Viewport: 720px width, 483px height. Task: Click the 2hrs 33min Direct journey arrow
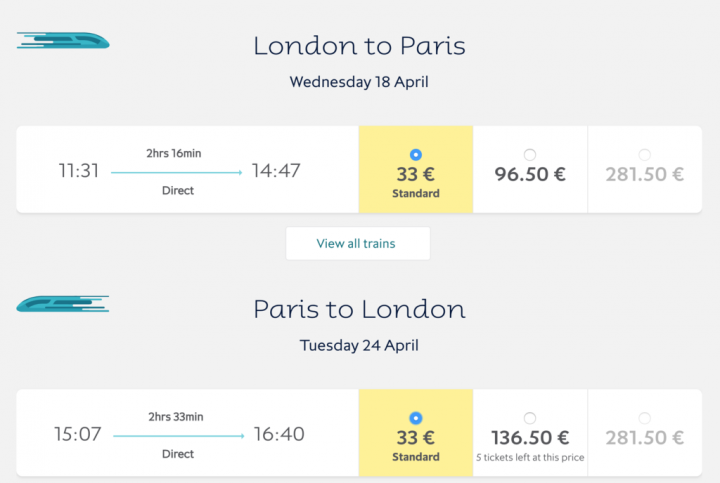tap(179, 436)
